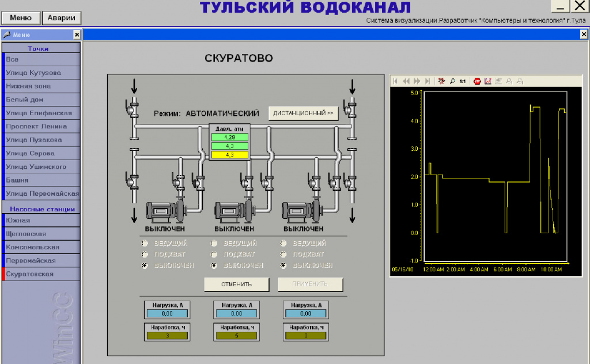Switch mode with ДИСТАНЦИОННЫЙ >> button
Image resolution: width=590 pixels, height=364 pixels.
[303, 113]
